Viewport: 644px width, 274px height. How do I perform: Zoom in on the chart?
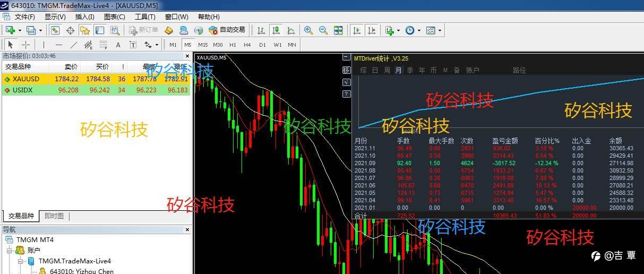pyautogui.click(x=308, y=30)
